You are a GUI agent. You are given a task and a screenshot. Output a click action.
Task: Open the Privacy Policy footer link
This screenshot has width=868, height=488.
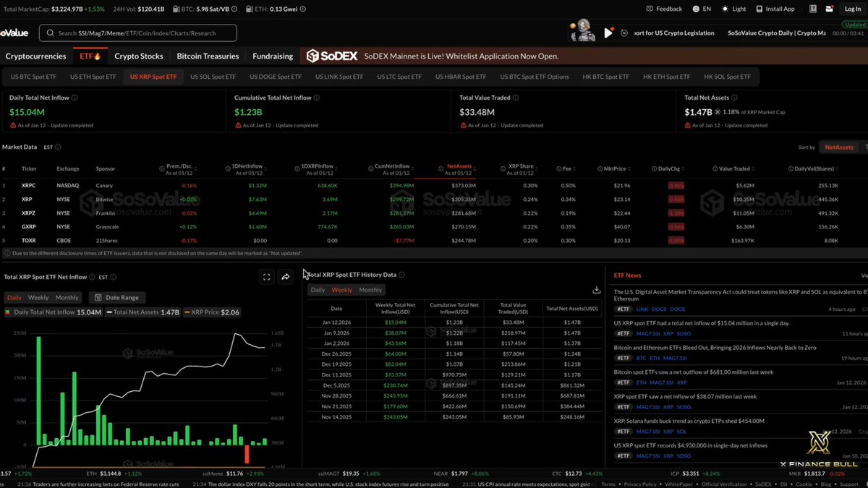(640, 484)
